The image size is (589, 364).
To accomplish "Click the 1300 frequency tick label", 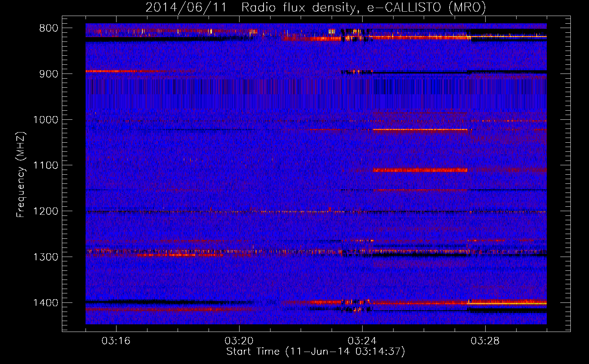I will tap(46, 257).
